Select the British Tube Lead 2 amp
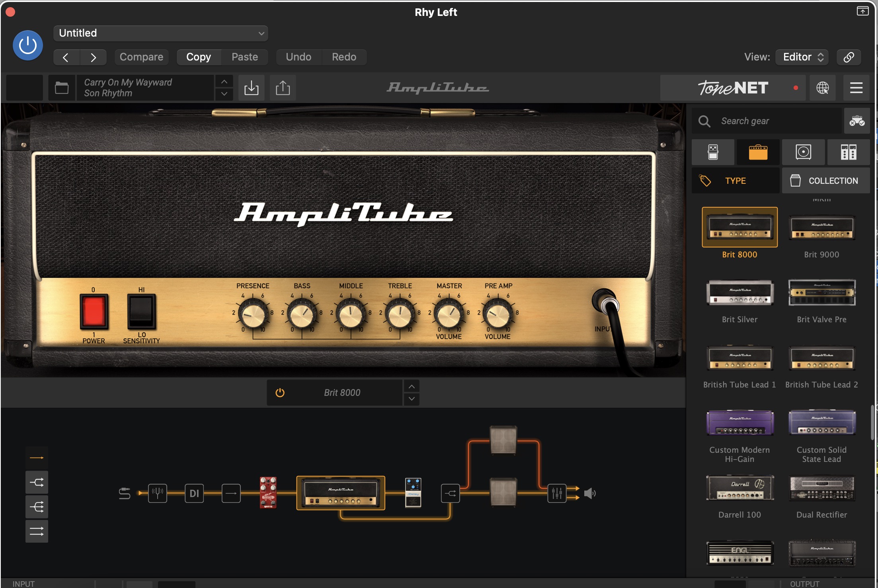This screenshot has height=588, width=878. tap(821, 358)
